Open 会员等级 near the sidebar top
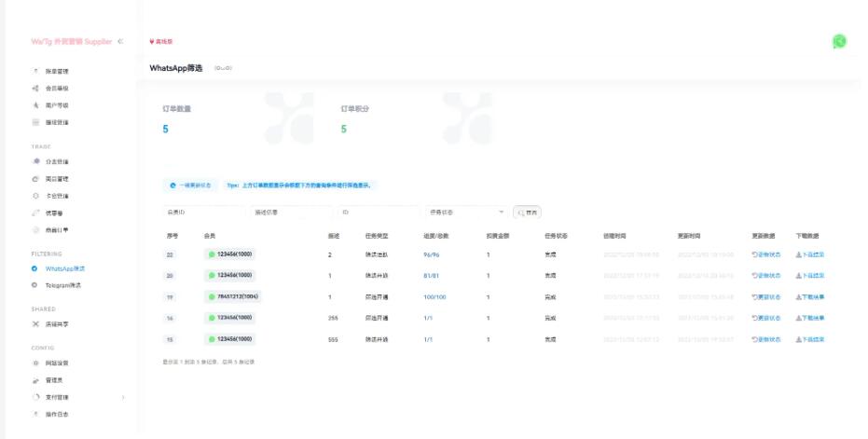This screenshot has height=439, width=868. coord(57,89)
